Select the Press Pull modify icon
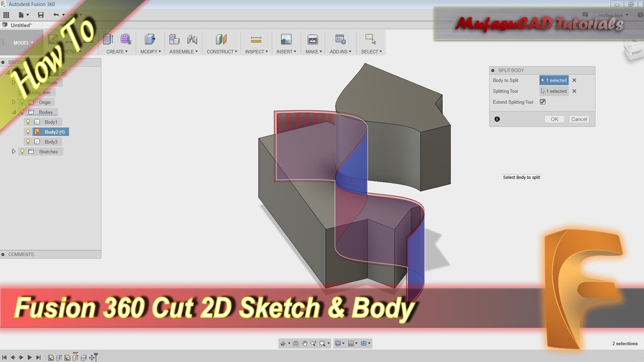This screenshot has width=644, height=362. click(x=149, y=39)
